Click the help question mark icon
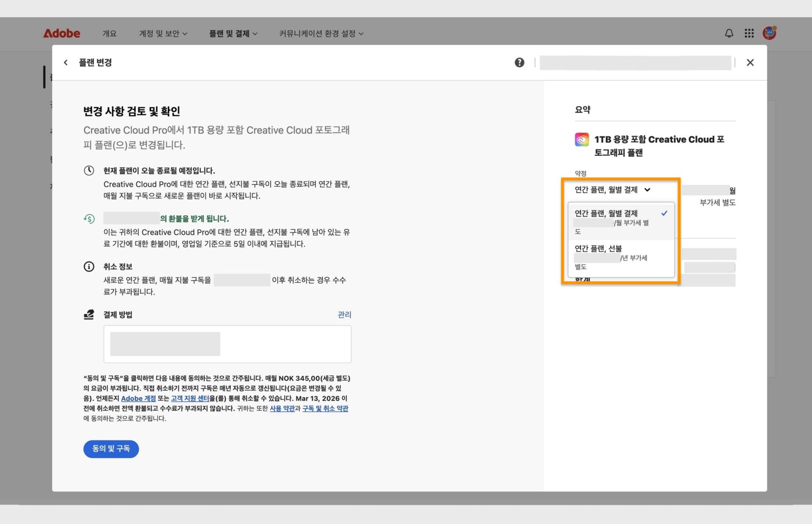 click(519, 62)
